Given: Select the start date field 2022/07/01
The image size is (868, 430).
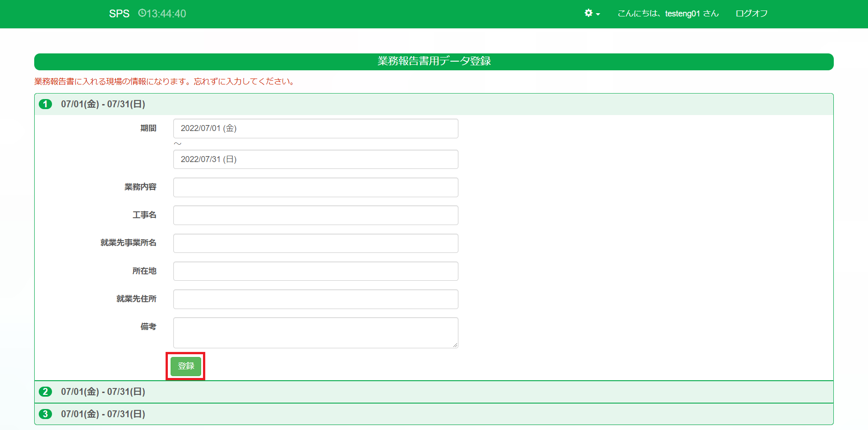Looking at the screenshot, I should pos(315,128).
